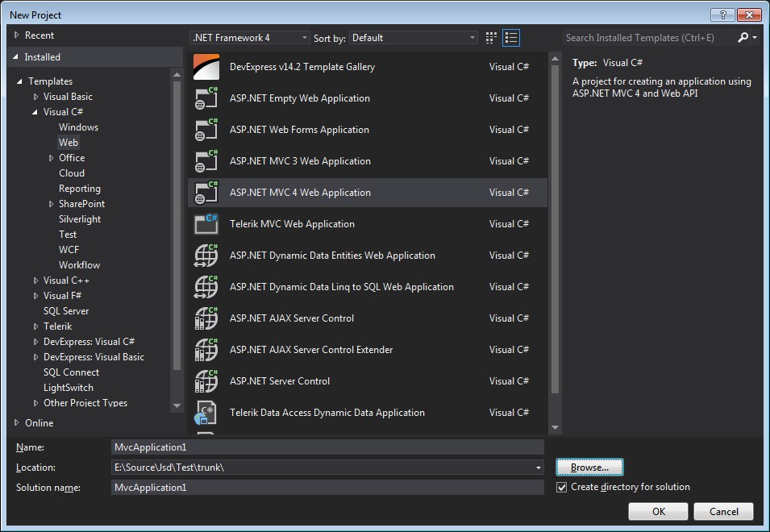Click the ASP.NET Dynamic Data Entities icon

[x=206, y=256]
